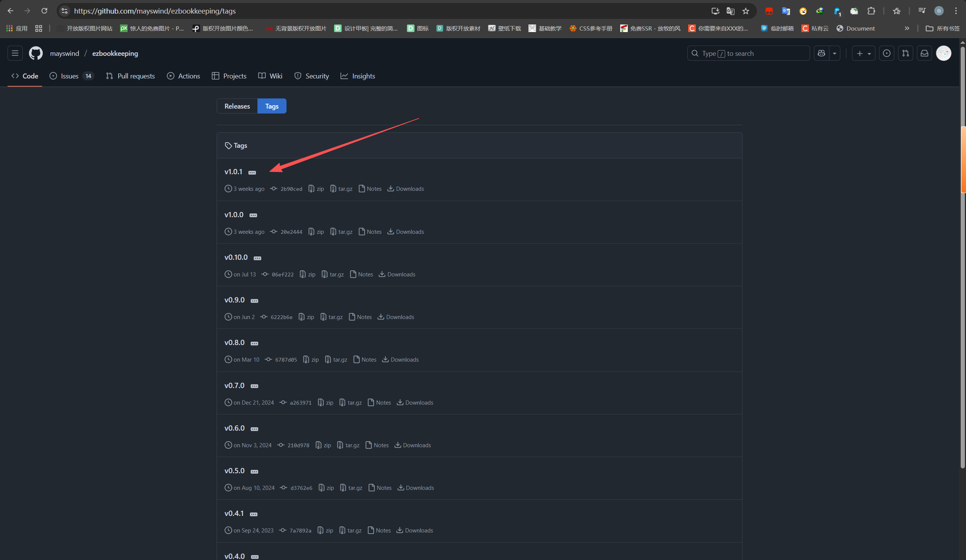Select the Tags toggle button
Image resolution: width=966 pixels, height=560 pixels.
(272, 106)
